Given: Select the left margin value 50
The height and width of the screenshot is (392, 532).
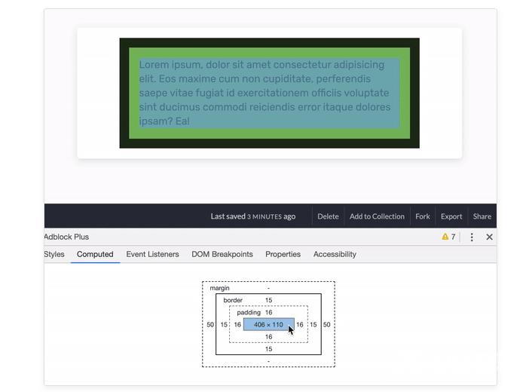Looking at the screenshot, I should pos(210,325).
